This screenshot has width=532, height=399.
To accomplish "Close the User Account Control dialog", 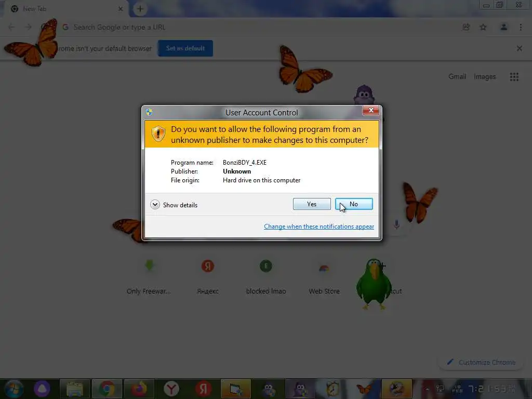I will pyautogui.click(x=371, y=110).
